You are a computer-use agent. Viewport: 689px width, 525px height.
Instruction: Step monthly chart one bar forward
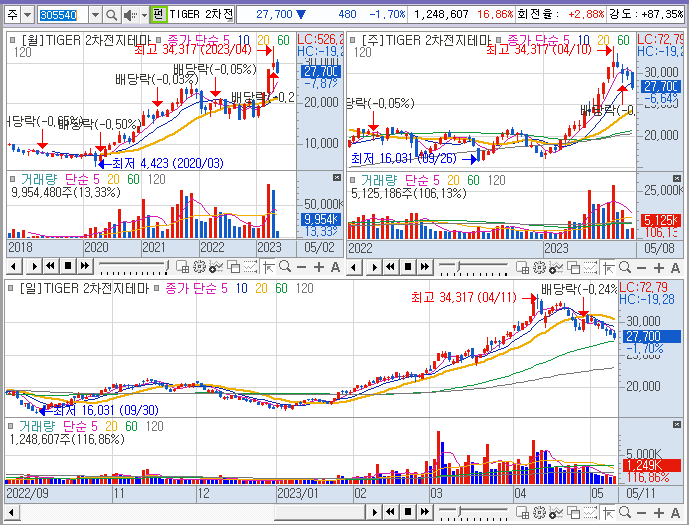pos(34,266)
